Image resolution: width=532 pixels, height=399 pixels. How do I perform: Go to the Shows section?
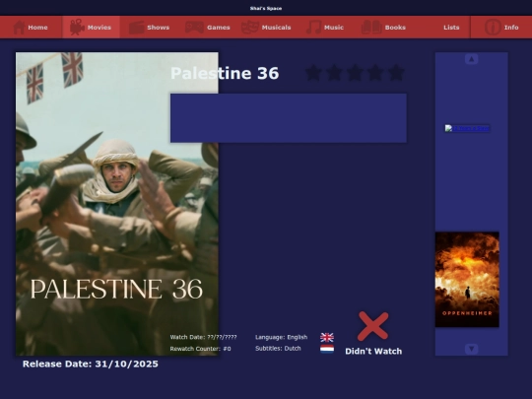[150, 28]
